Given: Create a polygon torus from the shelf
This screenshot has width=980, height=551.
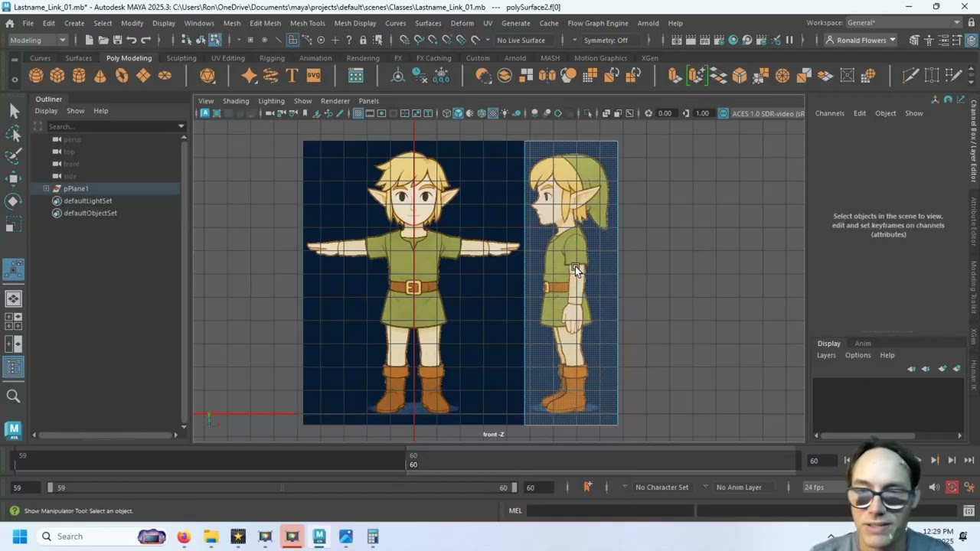Looking at the screenshot, I should pyautogui.click(x=122, y=75).
